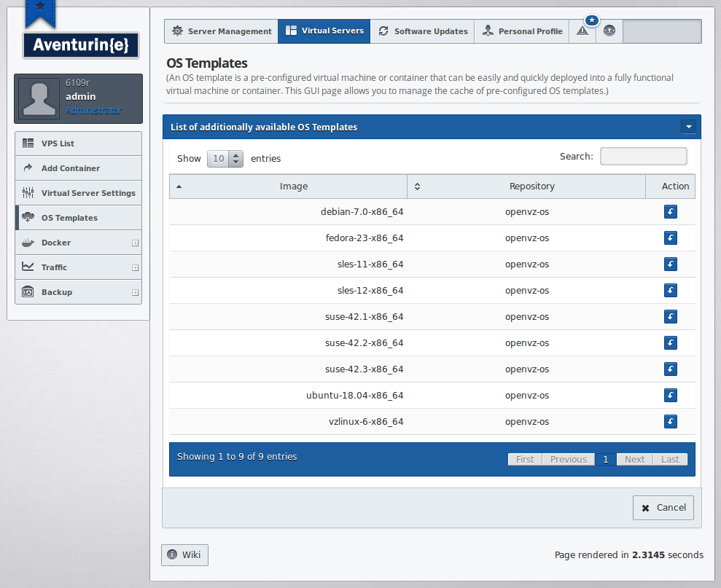The width and height of the screenshot is (721, 588).
Task: Open Server Management tab
Action: pos(221,31)
